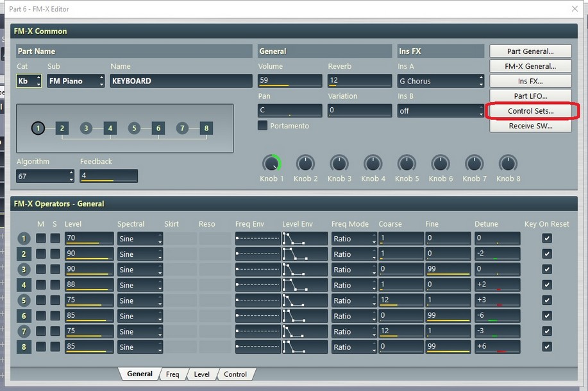Adjust the Volume slider at 59
Image resolution: width=588 pixels, height=391 pixels.
point(290,80)
